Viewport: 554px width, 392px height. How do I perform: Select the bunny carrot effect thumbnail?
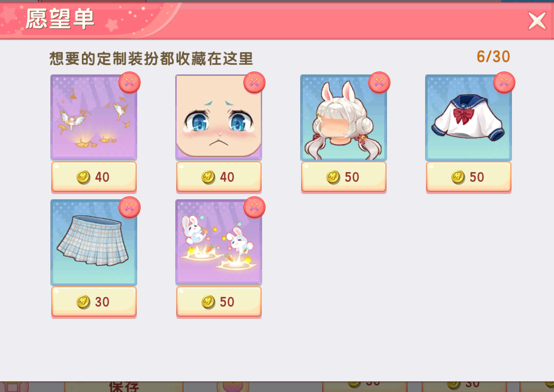[x=219, y=242]
